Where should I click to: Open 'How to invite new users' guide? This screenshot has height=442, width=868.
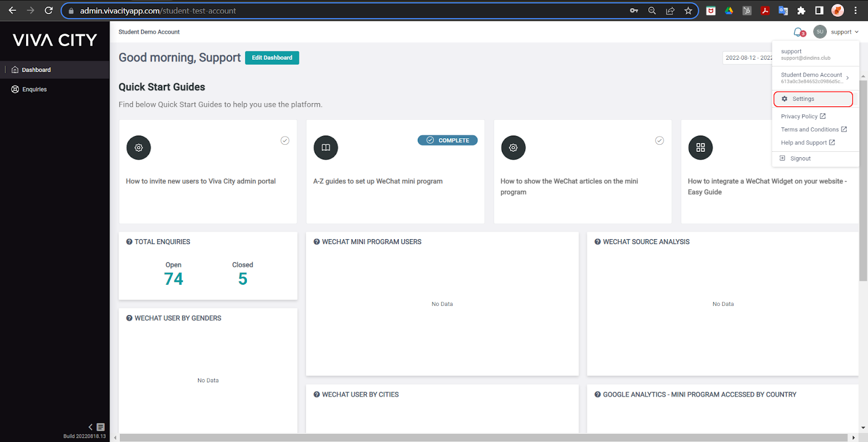pos(201,181)
